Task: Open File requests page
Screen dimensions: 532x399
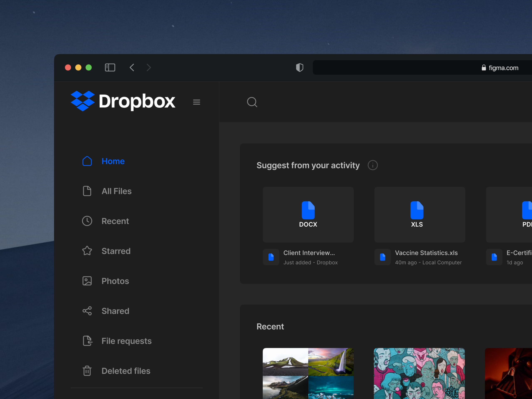Action: [x=126, y=341]
